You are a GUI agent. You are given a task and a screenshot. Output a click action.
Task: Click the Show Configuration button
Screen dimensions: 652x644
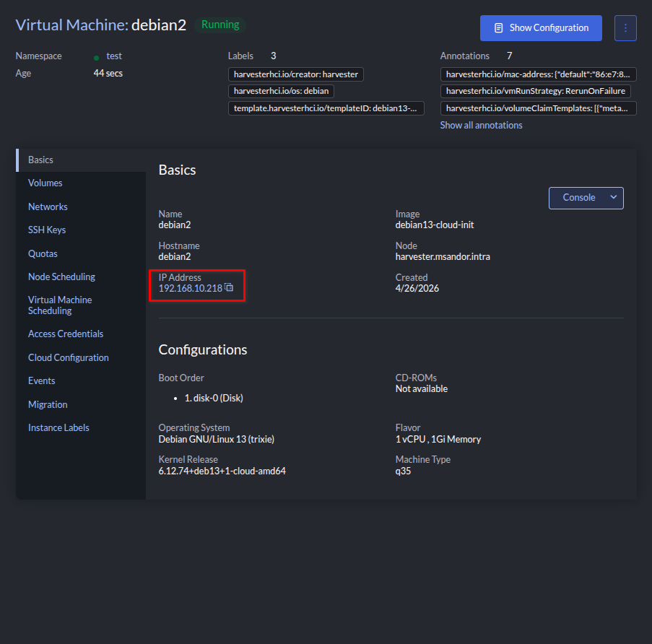coord(541,28)
